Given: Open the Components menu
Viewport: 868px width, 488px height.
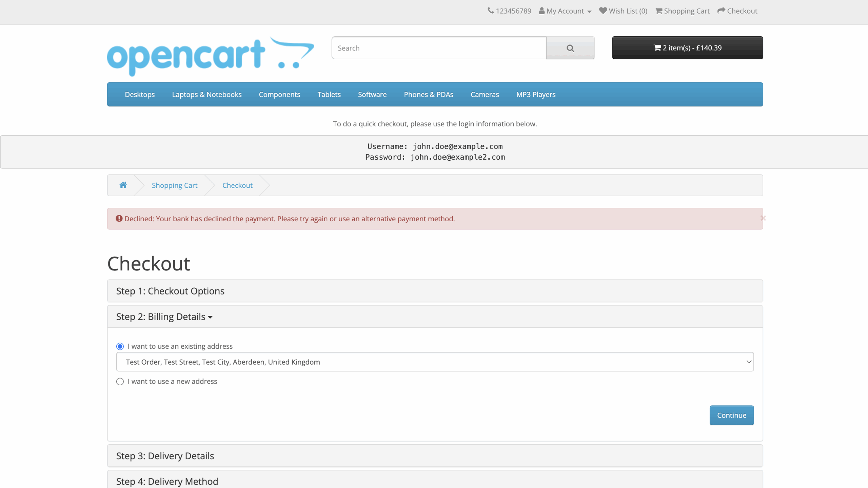Looking at the screenshot, I should 279,94.
